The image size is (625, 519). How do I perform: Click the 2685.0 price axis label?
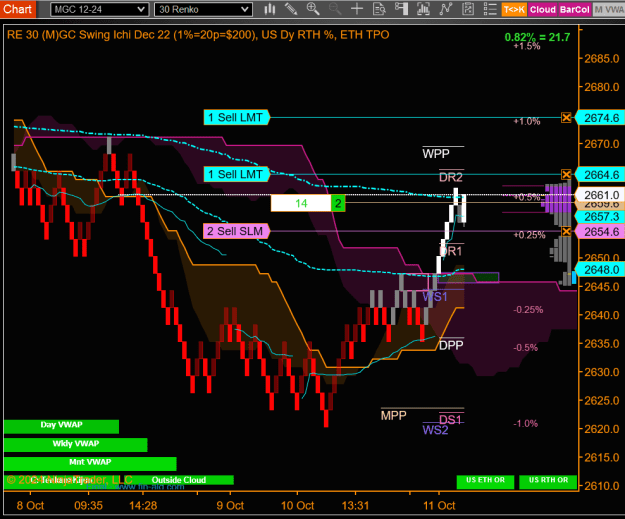(x=602, y=59)
